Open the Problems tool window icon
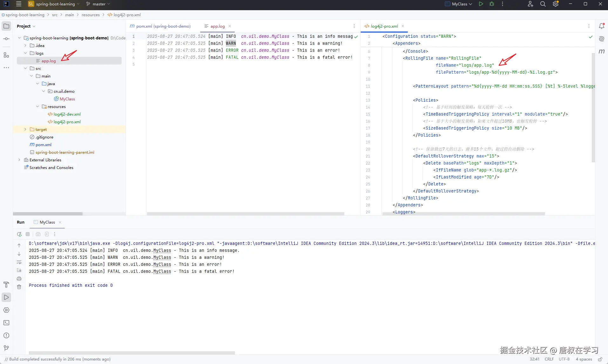This screenshot has width=608, height=364. pyautogui.click(x=6, y=335)
